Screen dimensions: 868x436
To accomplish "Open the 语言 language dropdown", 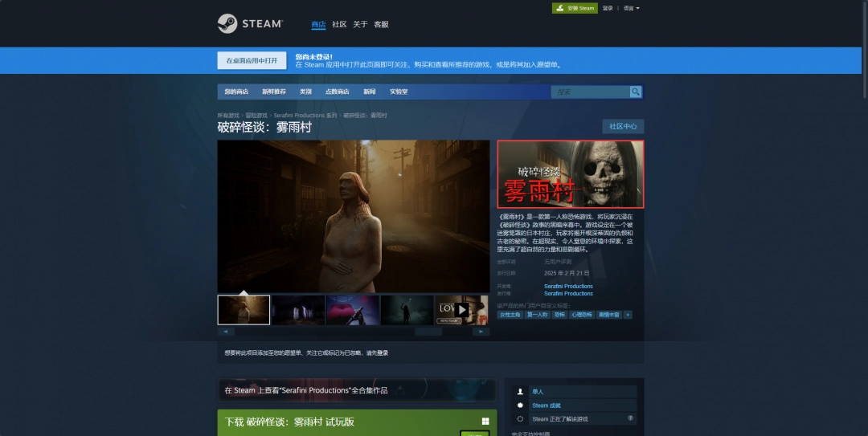I will point(631,8).
